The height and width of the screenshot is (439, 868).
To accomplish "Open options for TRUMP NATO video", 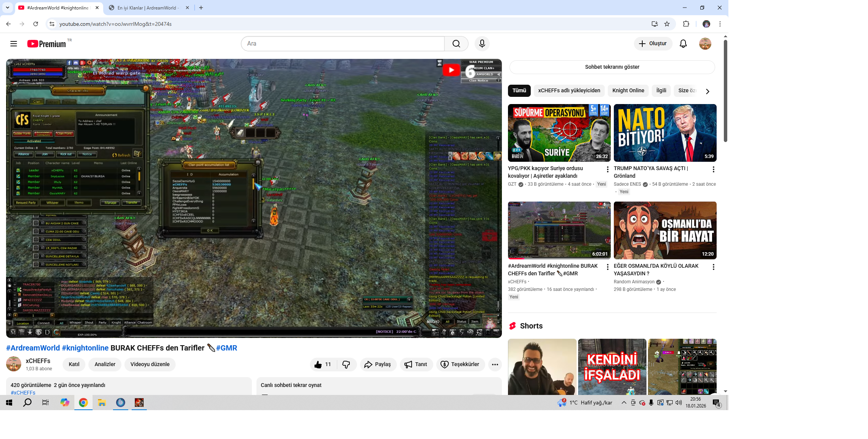I will tap(713, 169).
